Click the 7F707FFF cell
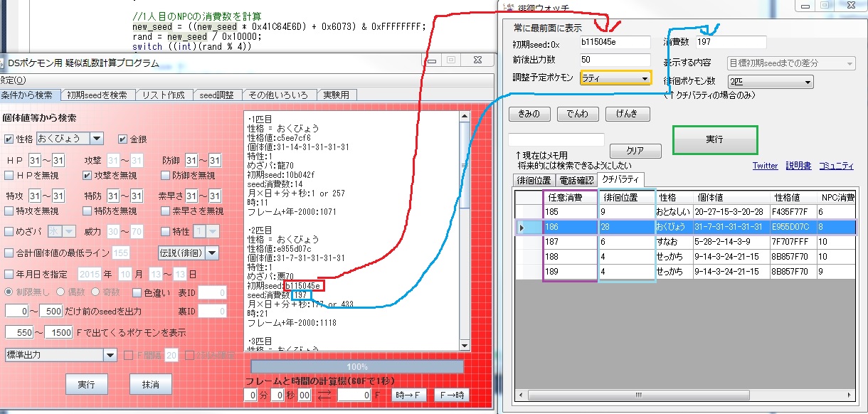 pos(793,242)
